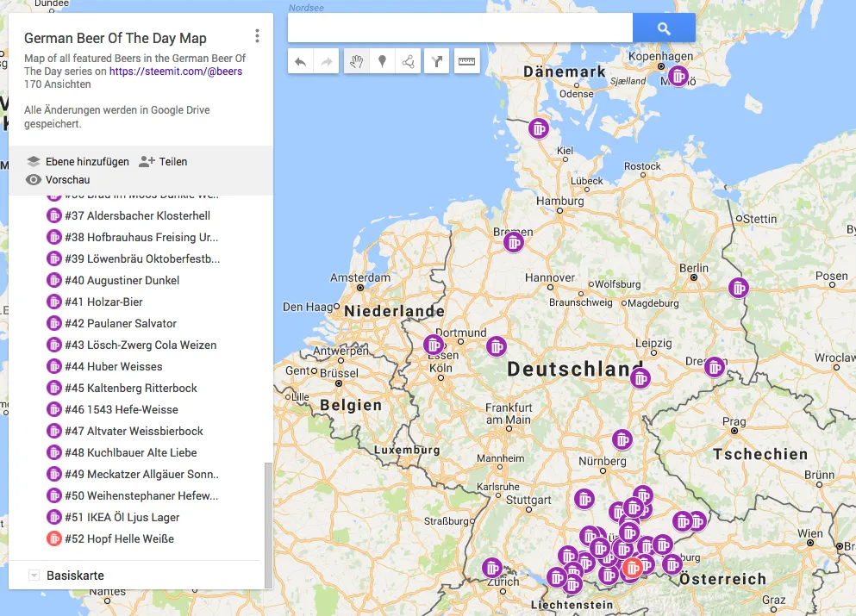Click the blue search button
Image resolution: width=856 pixels, height=616 pixels.
point(664,28)
